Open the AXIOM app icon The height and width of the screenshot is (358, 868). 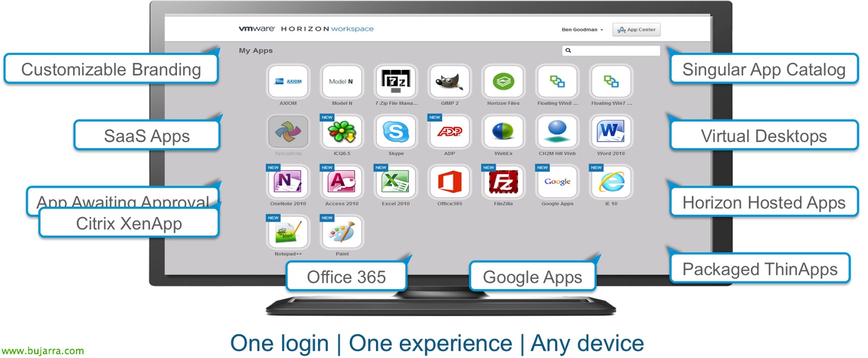tap(288, 81)
